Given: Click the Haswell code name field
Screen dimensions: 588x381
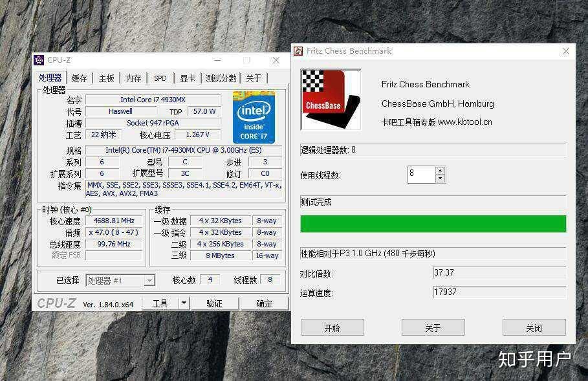Looking at the screenshot, I should [120, 111].
